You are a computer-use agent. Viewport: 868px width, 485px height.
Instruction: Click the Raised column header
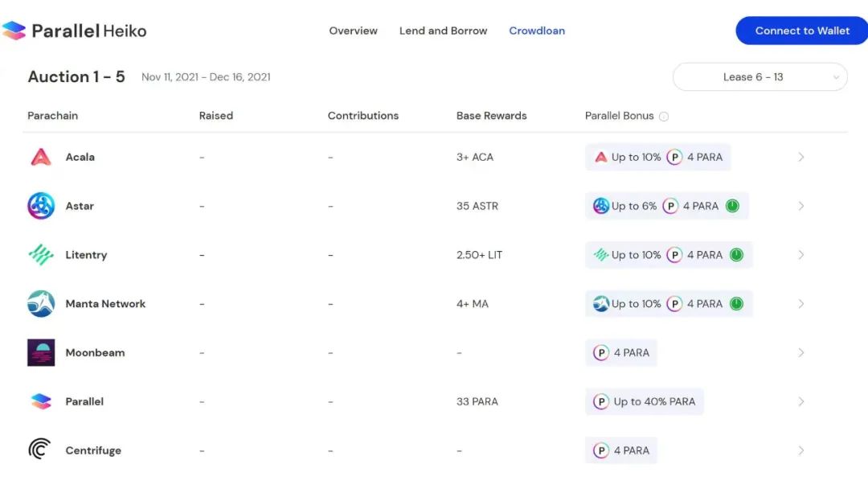216,116
